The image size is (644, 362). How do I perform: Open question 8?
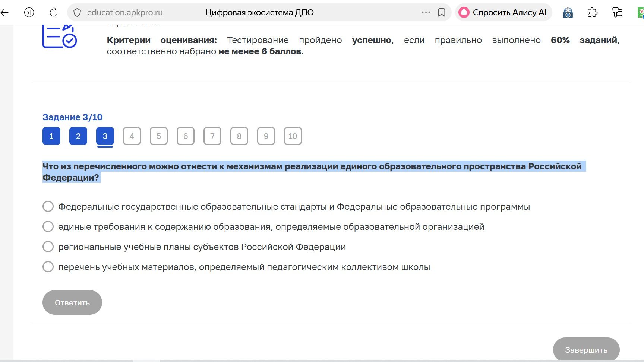[239, 136]
